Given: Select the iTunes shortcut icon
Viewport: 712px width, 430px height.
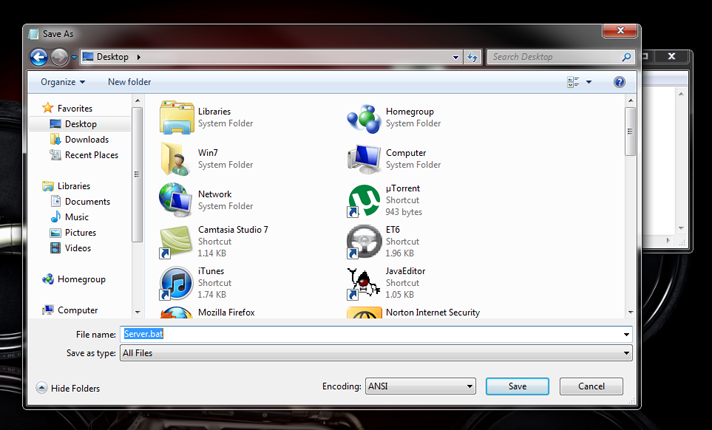Looking at the screenshot, I should [176, 283].
